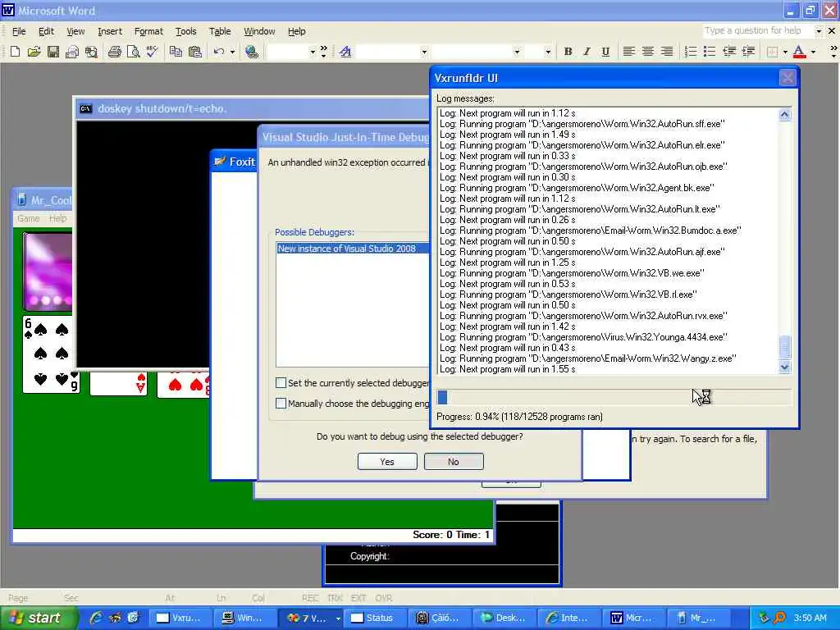Click the Open folder toolbar icon
This screenshot has height=630, width=840.
(34, 52)
